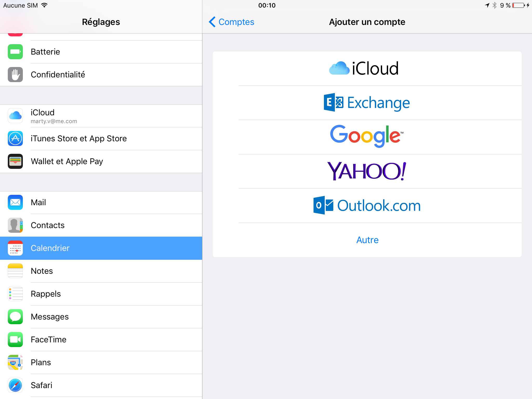
Task: Tap the iCloud cloud icon in sidebar
Action: point(15,116)
